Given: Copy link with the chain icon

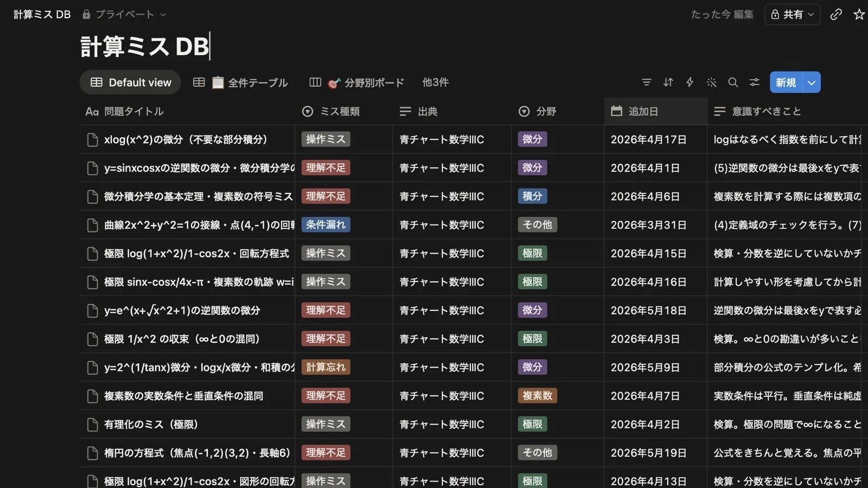Looking at the screenshot, I should [x=836, y=15].
